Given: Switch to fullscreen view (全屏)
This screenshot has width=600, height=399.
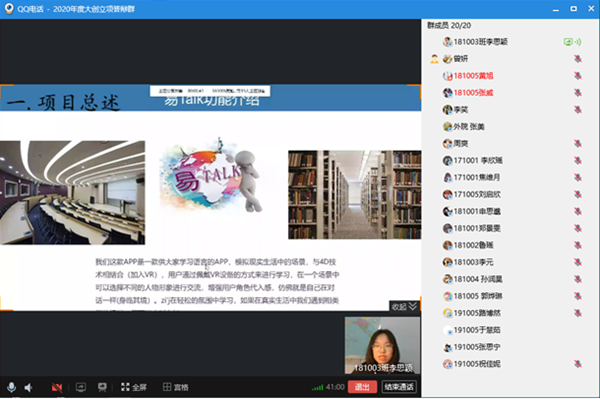Looking at the screenshot, I should [134, 387].
